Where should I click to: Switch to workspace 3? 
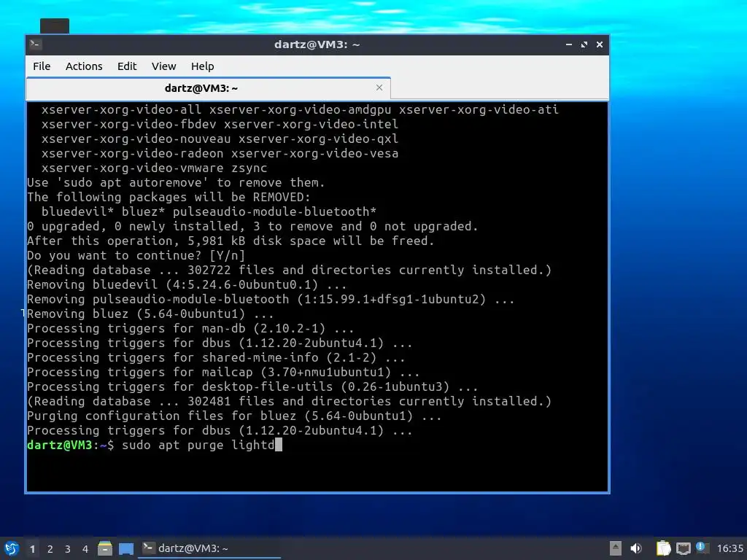pos(68,549)
